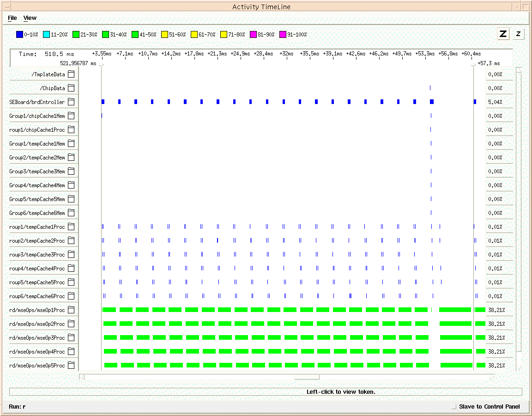Click the small z zoom-out button
This screenshot has height=416, width=532.
point(518,34)
